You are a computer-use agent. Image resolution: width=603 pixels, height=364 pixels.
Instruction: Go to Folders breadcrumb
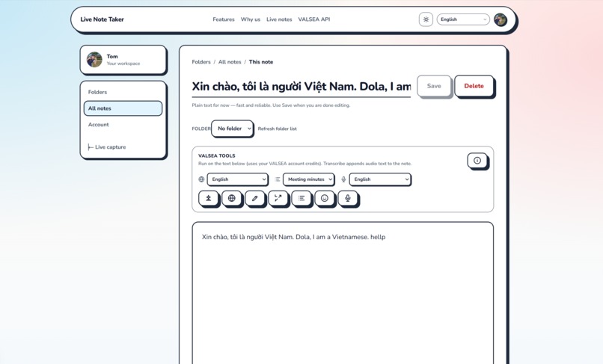[201, 62]
